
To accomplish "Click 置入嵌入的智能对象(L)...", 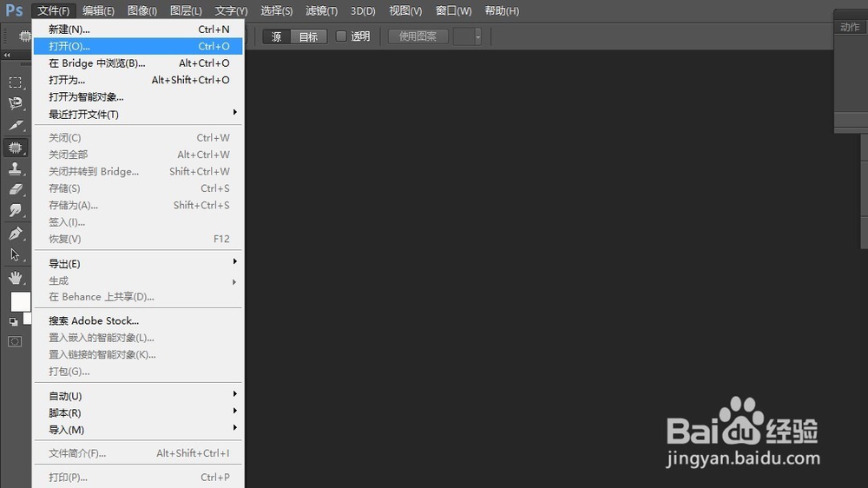I will click(x=138, y=338).
